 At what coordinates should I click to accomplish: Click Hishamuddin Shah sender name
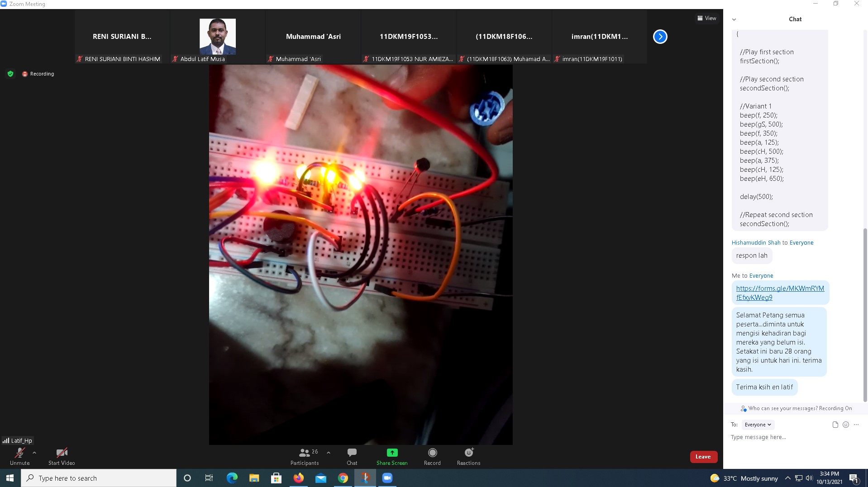[756, 243]
